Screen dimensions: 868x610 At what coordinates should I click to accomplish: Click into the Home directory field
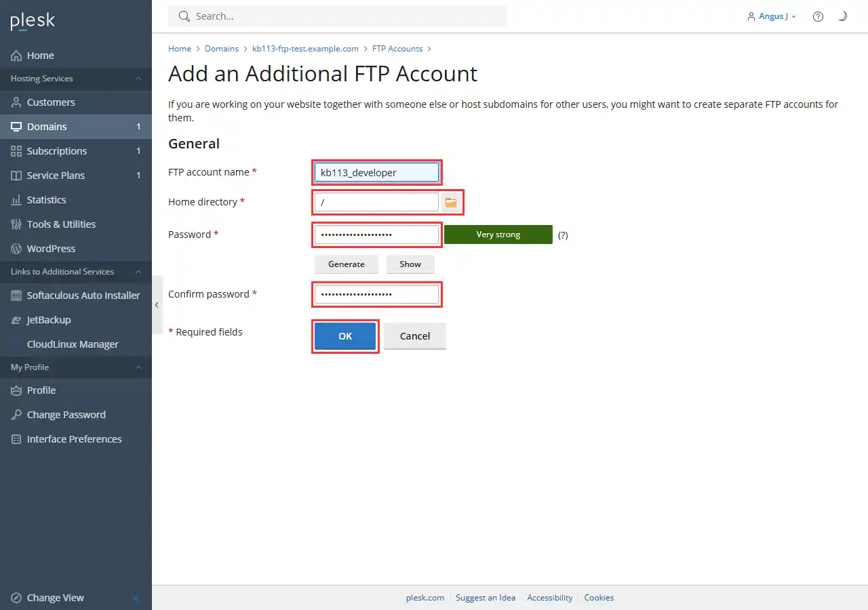tap(376, 202)
